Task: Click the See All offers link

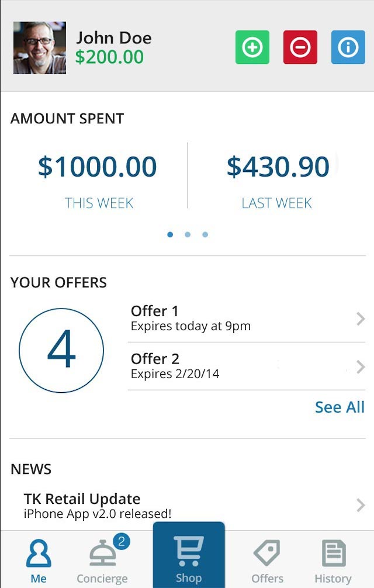Action: click(340, 407)
